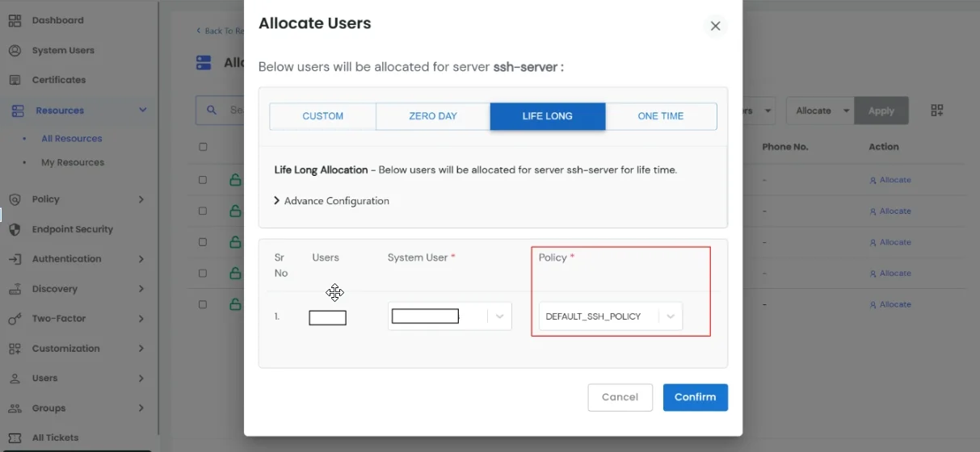Click the Endpoint Security shield icon
The height and width of the screenshot is (452, 980).
point(15,229)
